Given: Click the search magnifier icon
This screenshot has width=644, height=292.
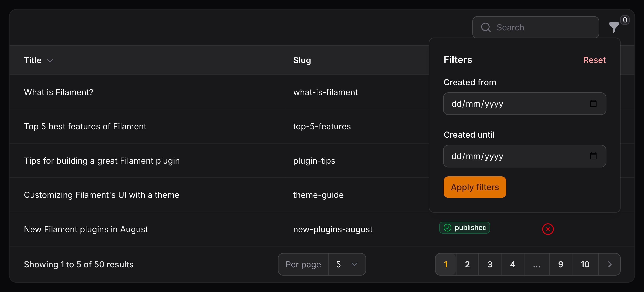Looking at the screenshot, I should [486, 27].
